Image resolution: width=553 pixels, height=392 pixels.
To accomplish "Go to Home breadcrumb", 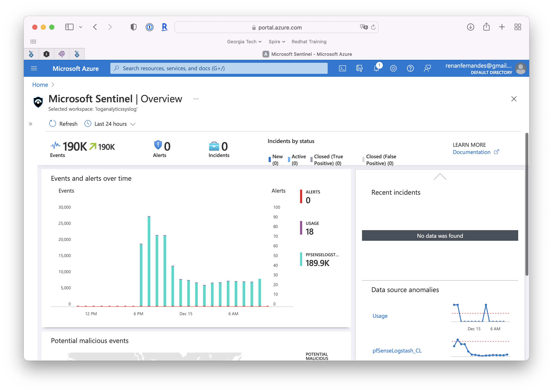I will click(x=40, y=84).
